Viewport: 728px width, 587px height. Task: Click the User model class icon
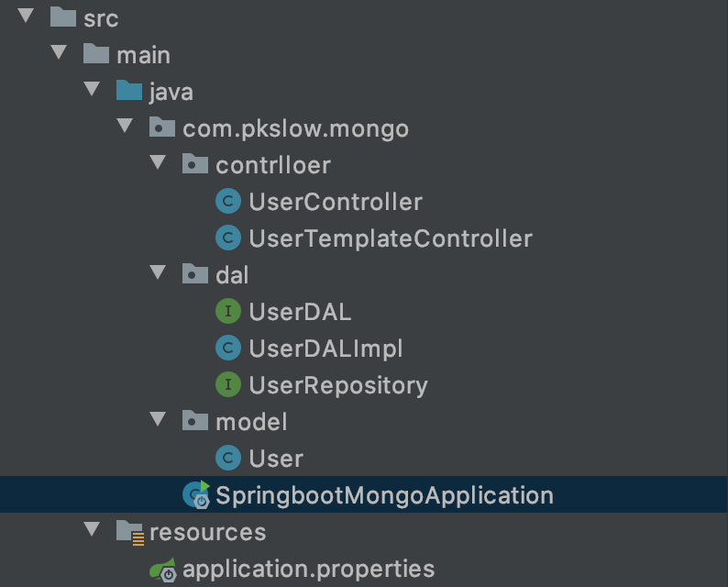pyautogui.click(x=227, y=458)
